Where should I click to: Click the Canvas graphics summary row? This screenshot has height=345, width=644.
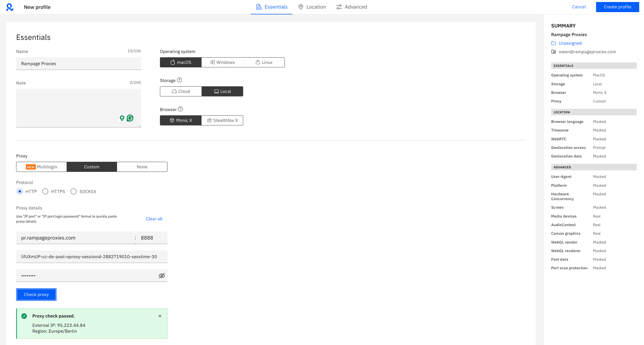click(x=594, y=233)
